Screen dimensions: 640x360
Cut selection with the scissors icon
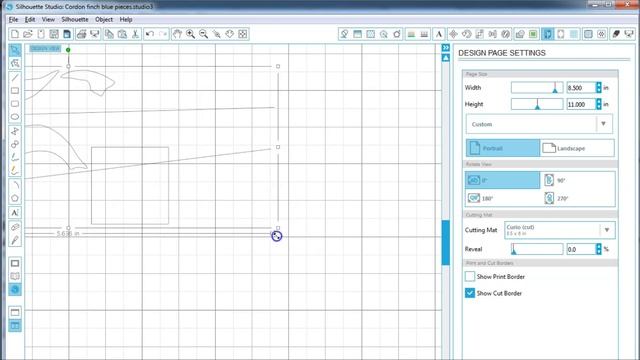[135, 34]
